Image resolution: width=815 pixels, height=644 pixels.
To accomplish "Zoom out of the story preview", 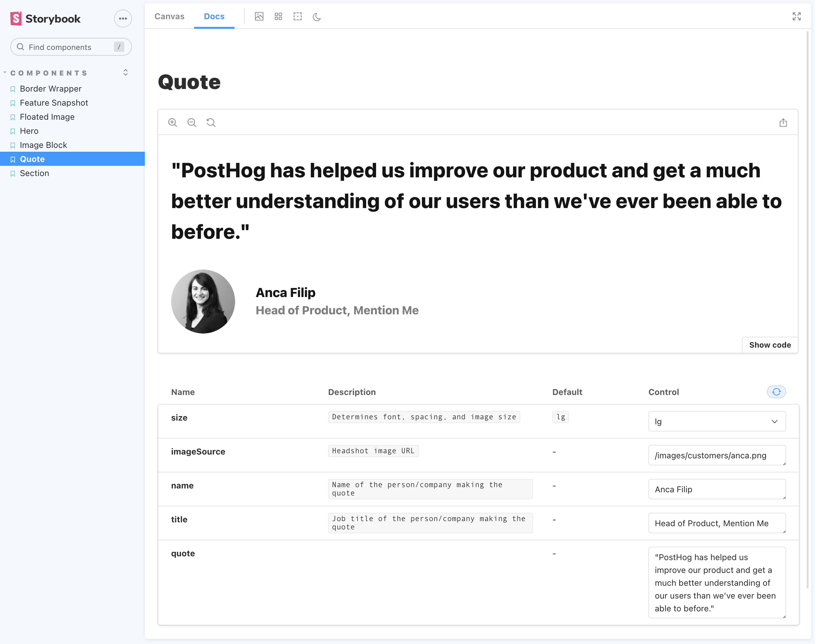I will 192,123.
